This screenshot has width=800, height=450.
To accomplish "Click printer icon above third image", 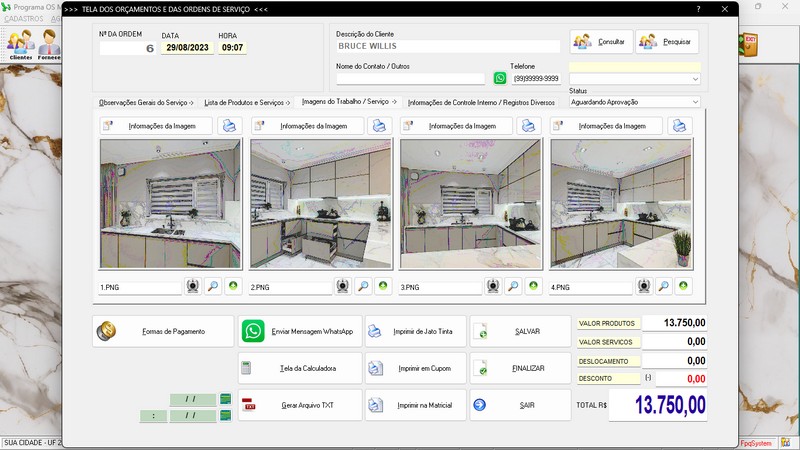I will [529, 126].
